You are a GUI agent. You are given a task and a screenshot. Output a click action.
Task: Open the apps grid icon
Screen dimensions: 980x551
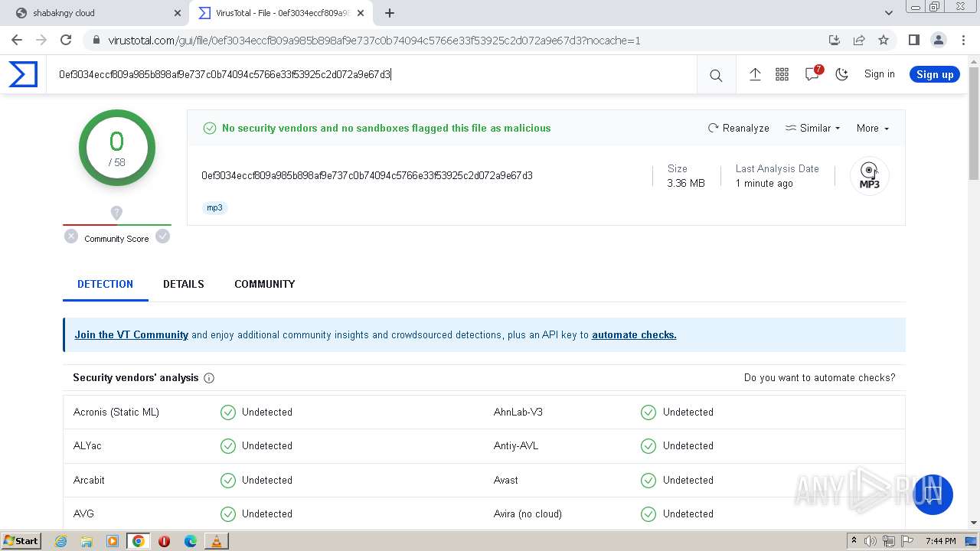tap(782, 74)
